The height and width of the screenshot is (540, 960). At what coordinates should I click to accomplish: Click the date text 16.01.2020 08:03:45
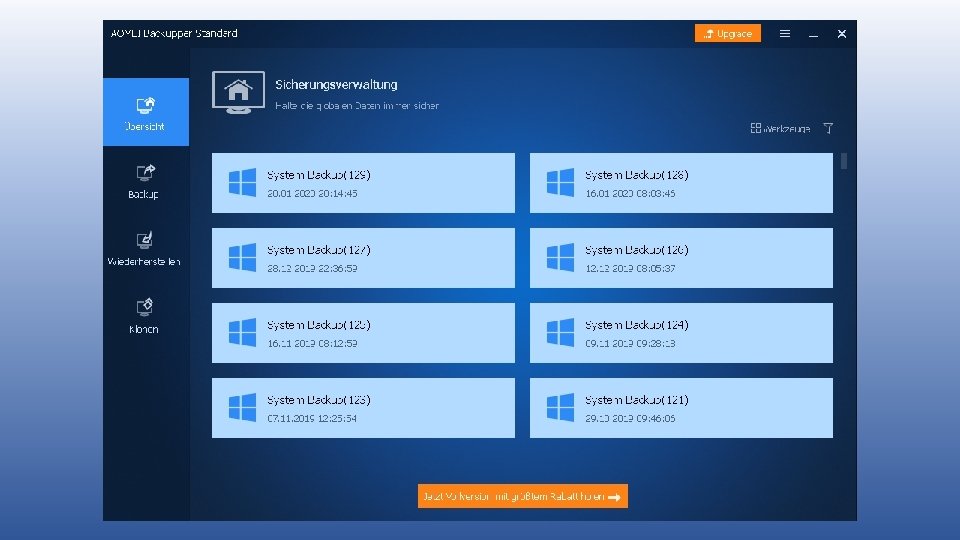630,193
